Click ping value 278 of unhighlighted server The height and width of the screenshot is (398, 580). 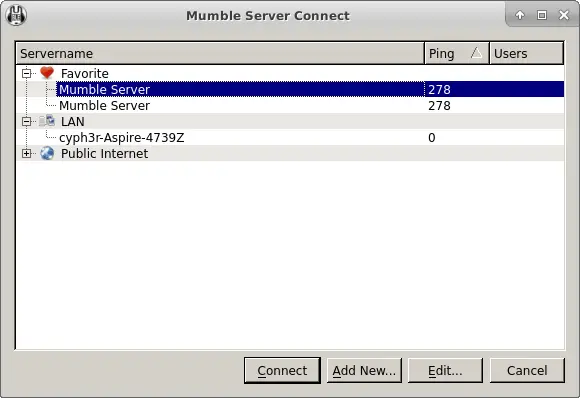click(x=439, y=106)
